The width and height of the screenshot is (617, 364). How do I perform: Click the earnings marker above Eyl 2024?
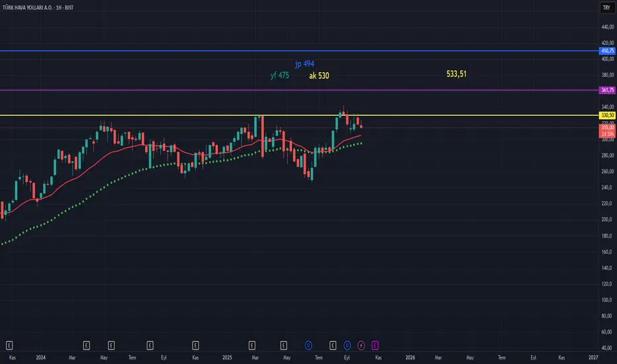(x=150, y=345)
